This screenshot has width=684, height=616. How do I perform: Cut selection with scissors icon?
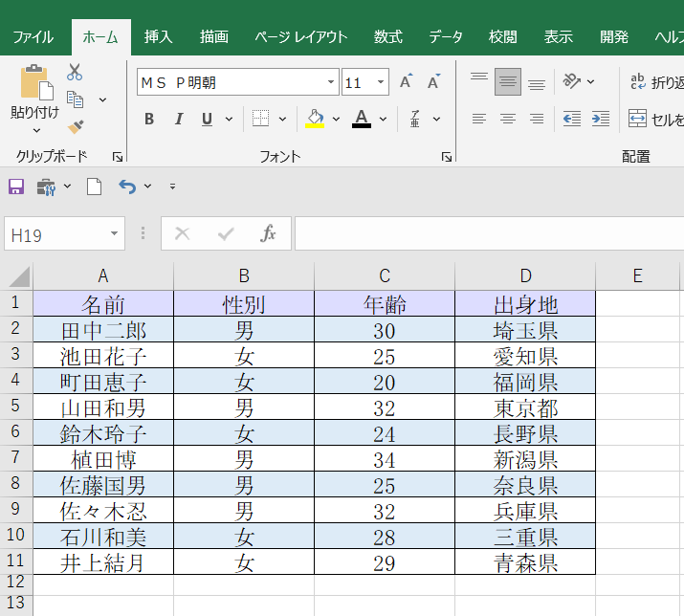(x=75, y=72)
